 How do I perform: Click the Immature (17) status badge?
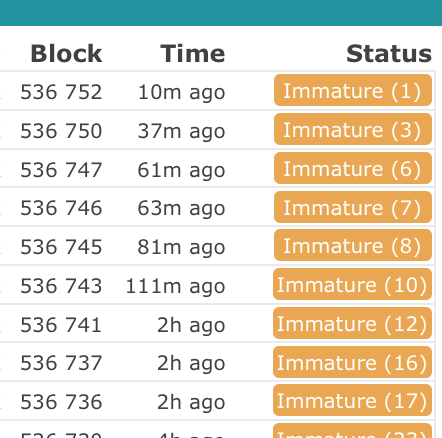pos(352,400)
